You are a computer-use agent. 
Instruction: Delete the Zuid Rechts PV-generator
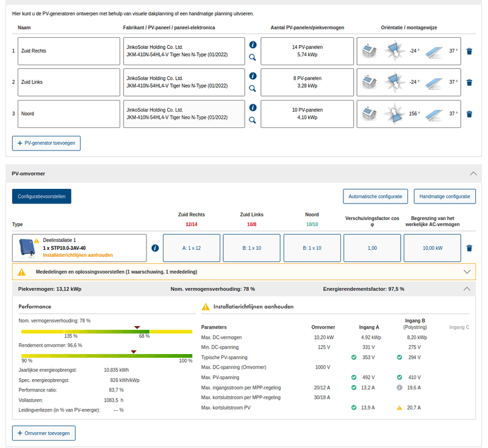(x=469, y=51)
